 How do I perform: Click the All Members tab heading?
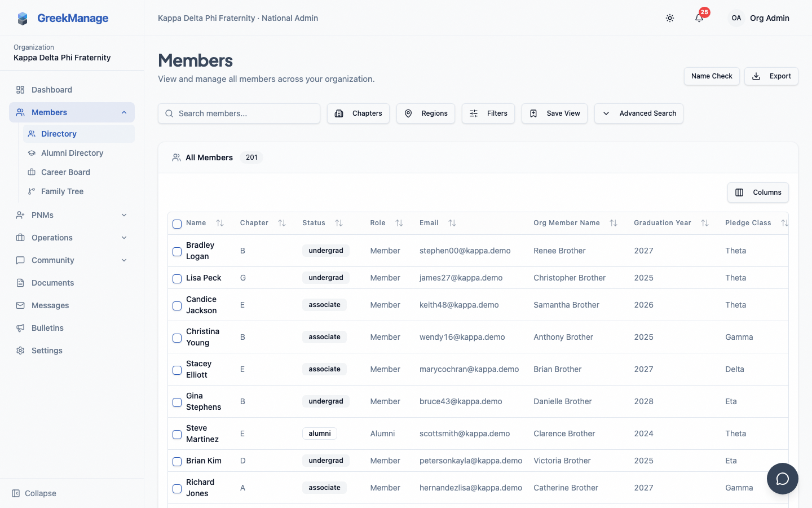tap(209, 157)
